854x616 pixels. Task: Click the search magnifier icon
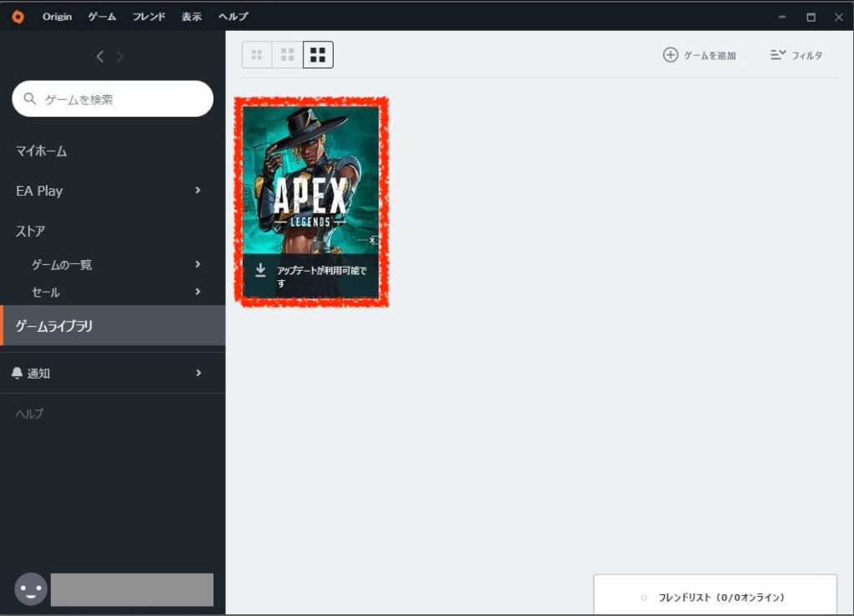pos(30,98)
